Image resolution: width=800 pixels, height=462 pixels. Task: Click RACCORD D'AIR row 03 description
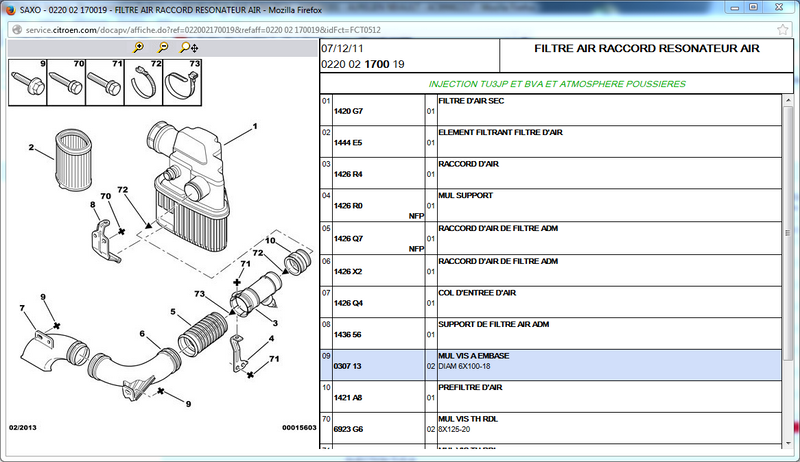[468, 164]
